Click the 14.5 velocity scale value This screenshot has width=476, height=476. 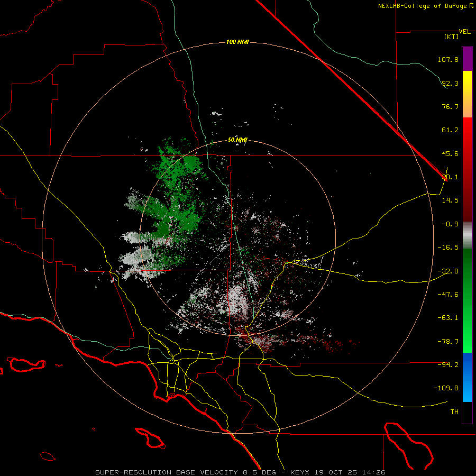point(450,200)
